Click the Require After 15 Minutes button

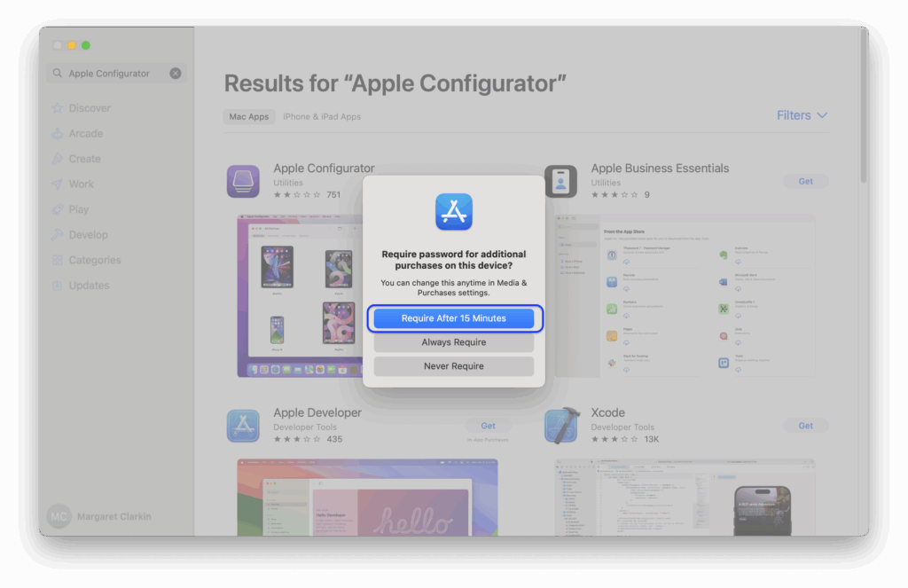pos(453,318)
